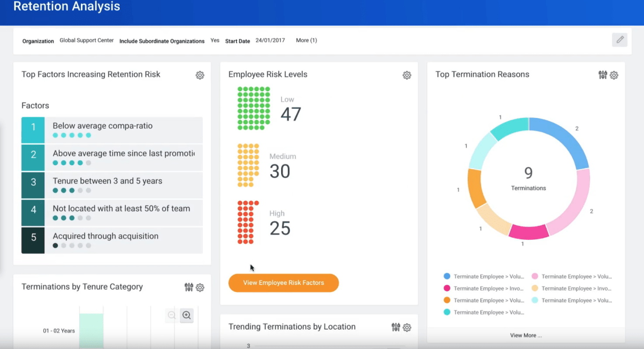Screen dimensions: 644x349
Task: Click the teal legend swatch for Terminate Employee
Action: coord(447,312)
